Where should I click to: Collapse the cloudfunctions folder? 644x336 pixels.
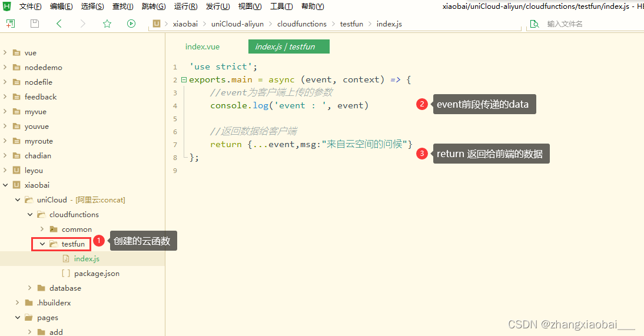pyautogui.click(x=30, y=214)
